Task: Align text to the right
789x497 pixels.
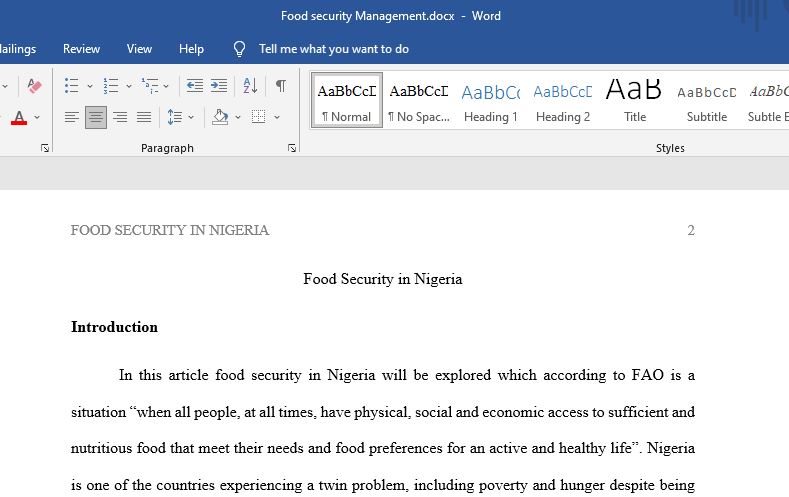Action: click(120, 118)
